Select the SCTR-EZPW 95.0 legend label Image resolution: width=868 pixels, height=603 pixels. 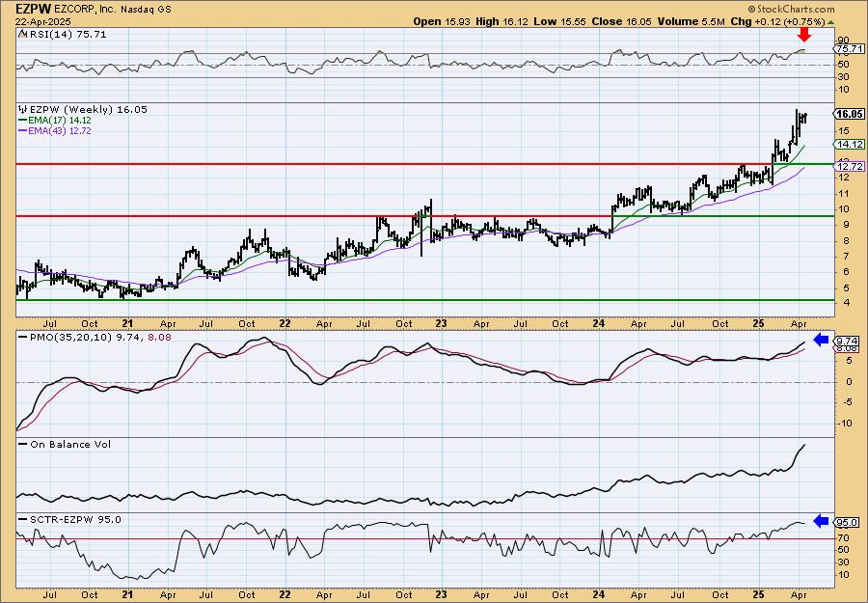pos(75,519)
